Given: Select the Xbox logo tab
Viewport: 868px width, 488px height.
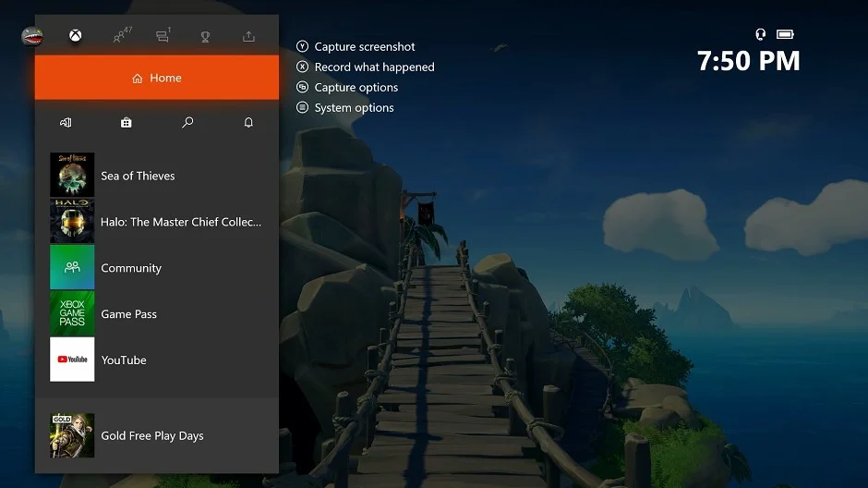Looking at the screenshot, I should (x=76, y=36).
